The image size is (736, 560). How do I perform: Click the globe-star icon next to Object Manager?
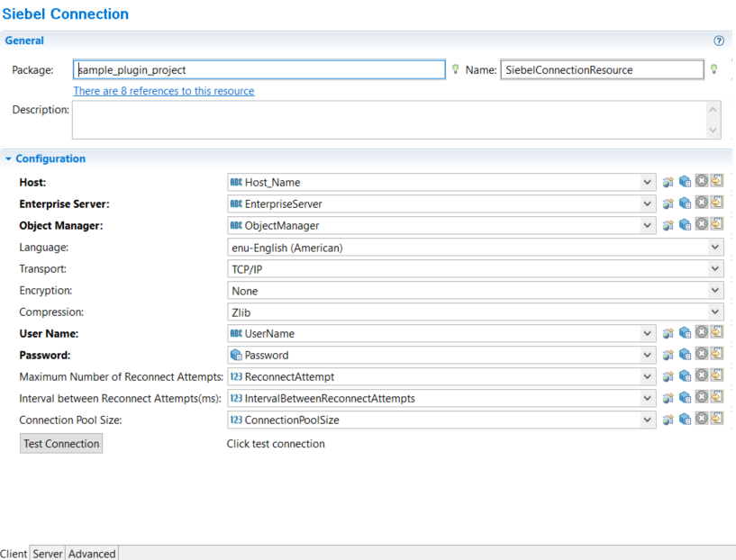pyautogui.click(x=668, y=226)
